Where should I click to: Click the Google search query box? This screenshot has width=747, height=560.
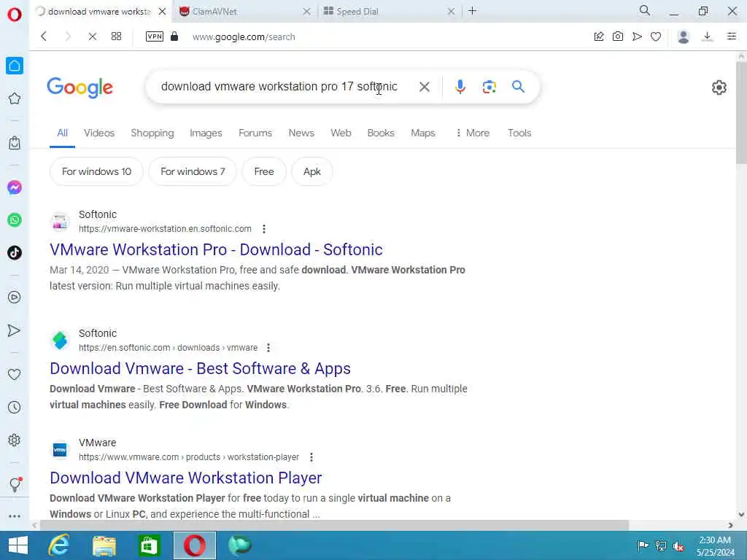tap(281, 87)
